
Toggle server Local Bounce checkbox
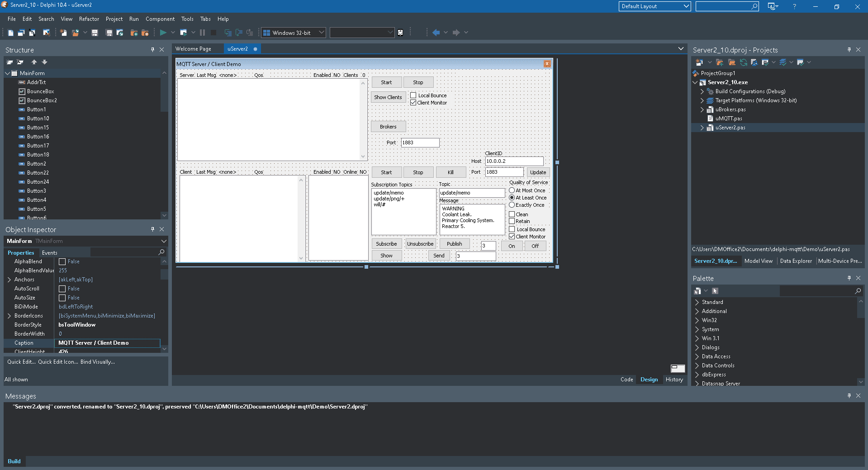click(413, 95)
